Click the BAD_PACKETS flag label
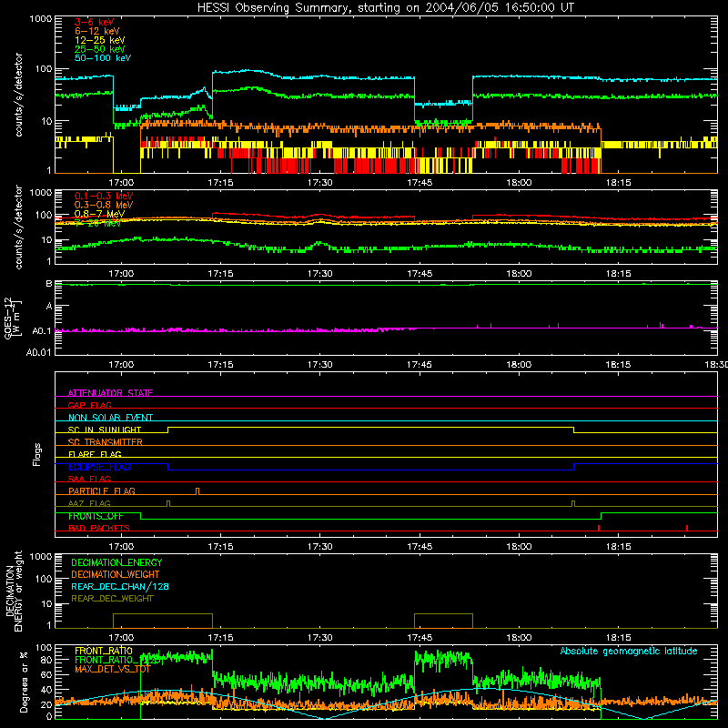The image size is (728, 728). 99,528
